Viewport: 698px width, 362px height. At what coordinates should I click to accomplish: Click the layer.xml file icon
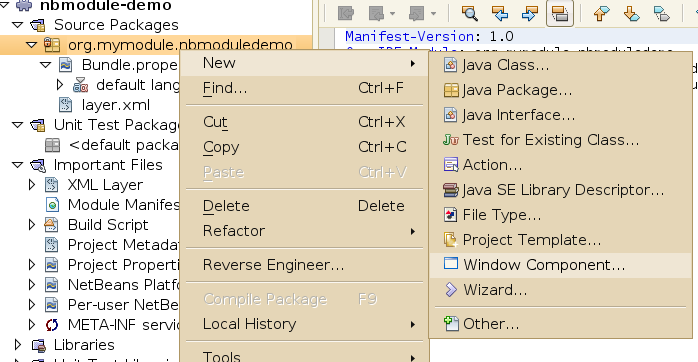click(x=65, y=105)
